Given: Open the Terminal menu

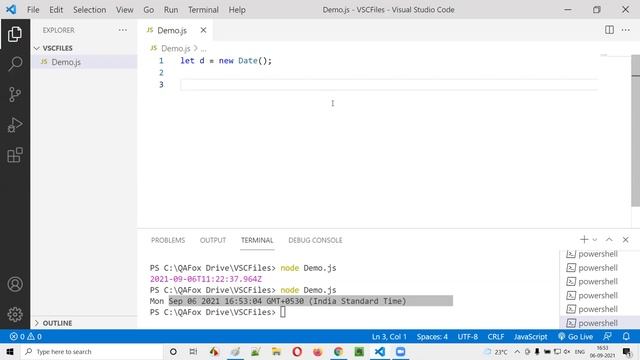Looking at the screenshot, I should (x=203, y=9).
